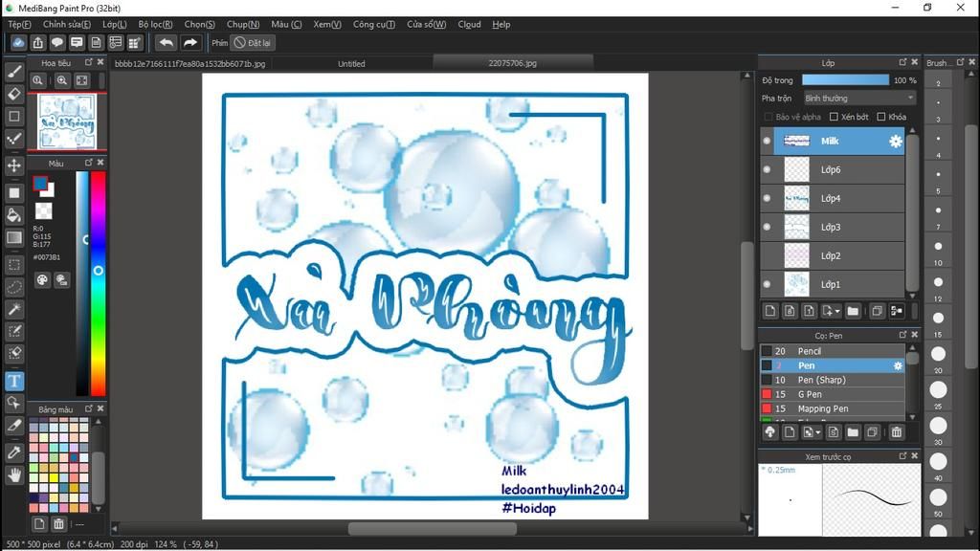The image size is (980, 551).
Task: Expand the add-layer dropdown arrow
Action: click(837, 311)
